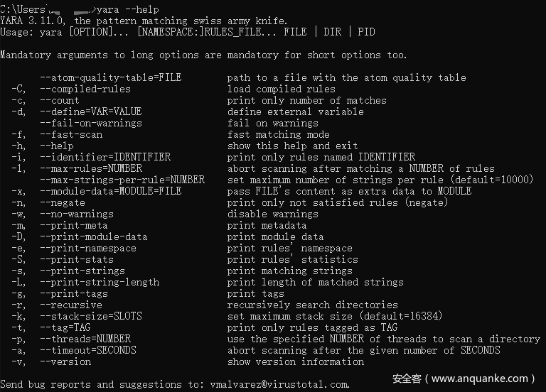Click the --print-string-length option
The height and width of the screenshot is (392, 546).
[x=99, y=282]
